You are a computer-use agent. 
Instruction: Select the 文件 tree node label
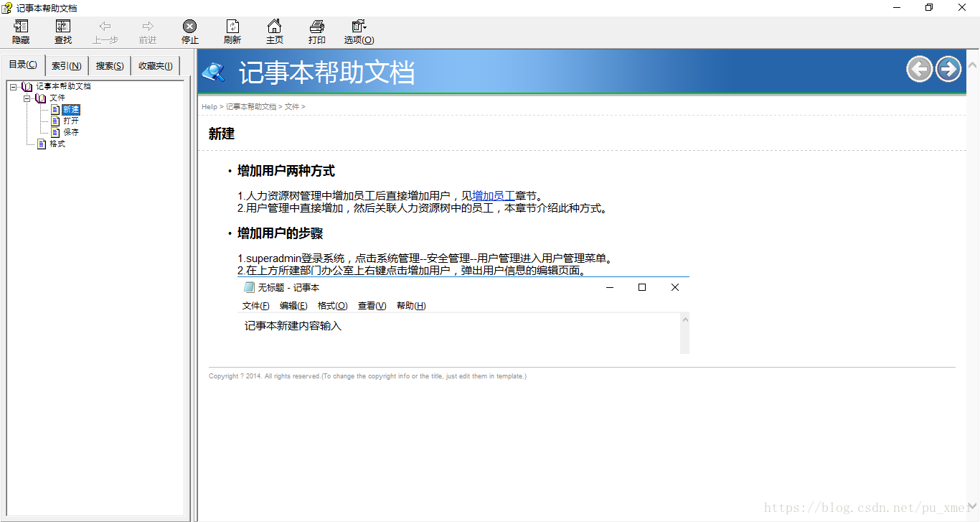[57, 98]
